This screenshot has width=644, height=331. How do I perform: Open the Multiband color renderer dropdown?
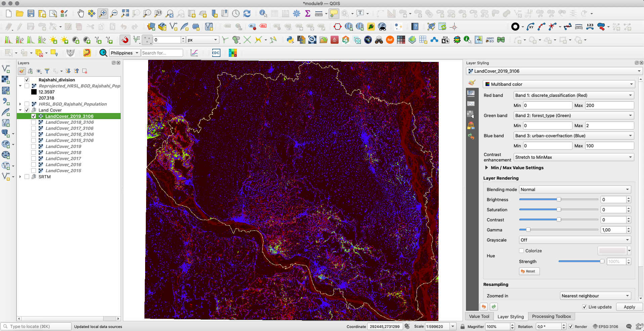point(559,84)
